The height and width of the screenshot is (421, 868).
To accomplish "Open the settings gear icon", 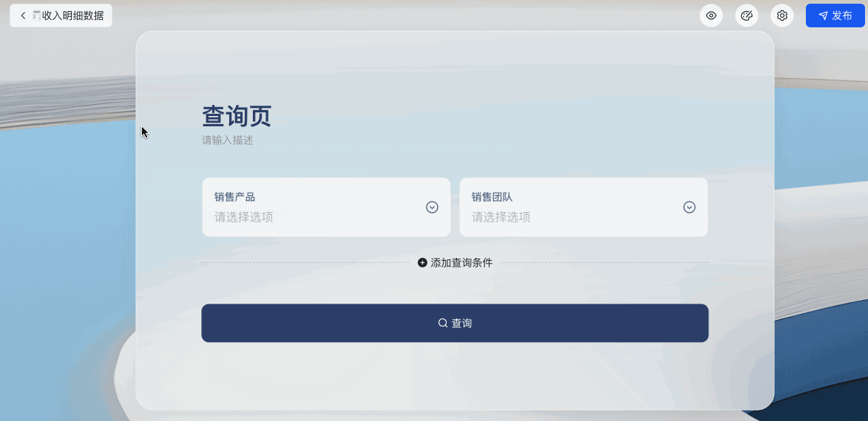I will coord(781,16).
